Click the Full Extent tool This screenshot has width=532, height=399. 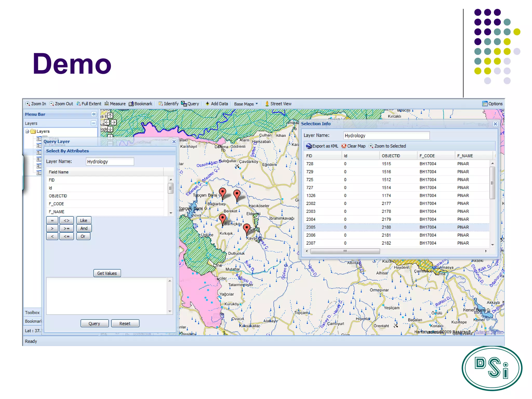(x=89, y=104)
